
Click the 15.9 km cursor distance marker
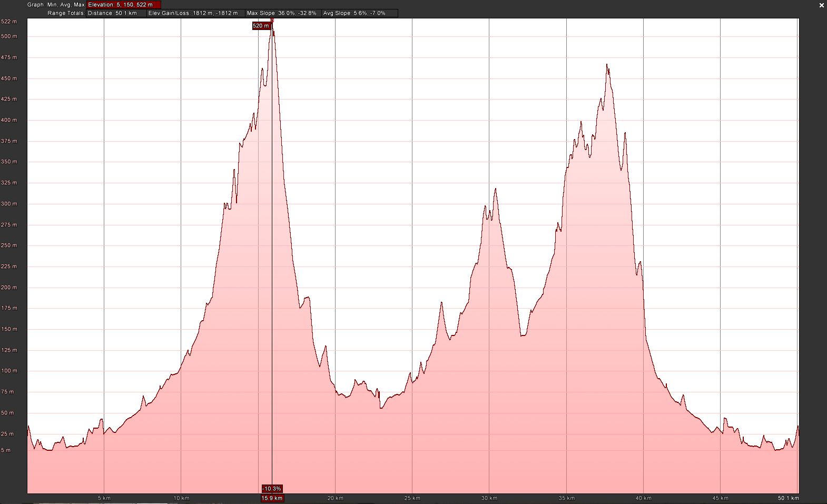[x=272, y=498]
